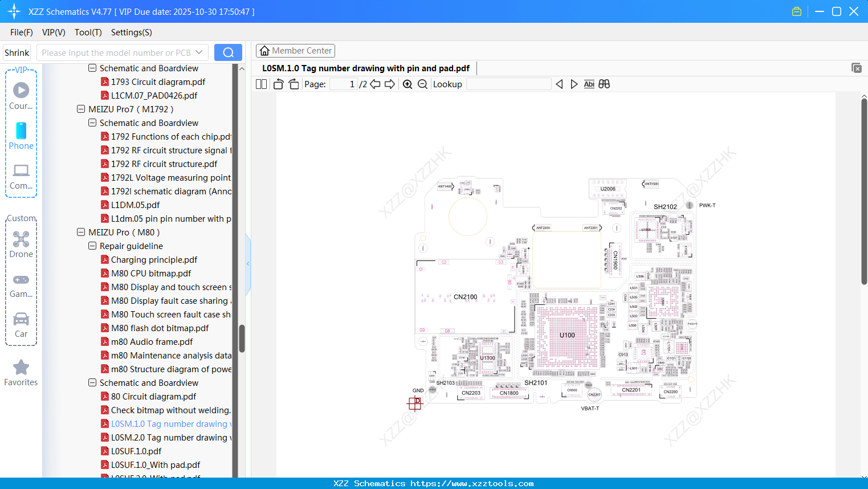Click the zoom out magnifier icon

point(422,84)
